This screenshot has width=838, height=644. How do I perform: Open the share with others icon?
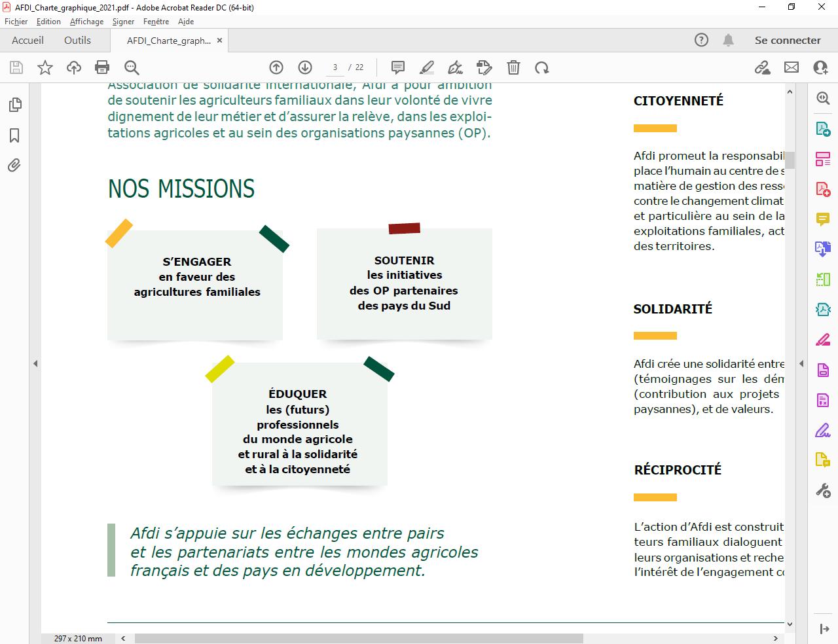point(820,67)
